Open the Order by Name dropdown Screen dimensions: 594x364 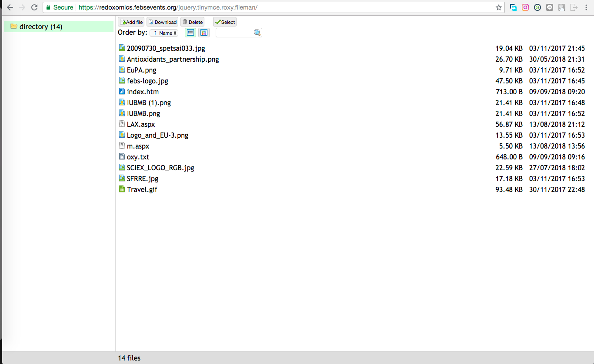tap(164, 33)
